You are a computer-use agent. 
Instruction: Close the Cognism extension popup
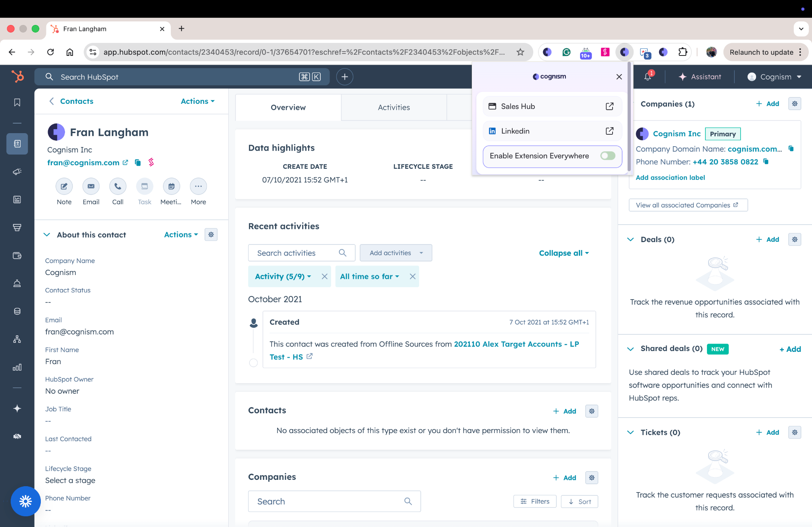point(619,76)
